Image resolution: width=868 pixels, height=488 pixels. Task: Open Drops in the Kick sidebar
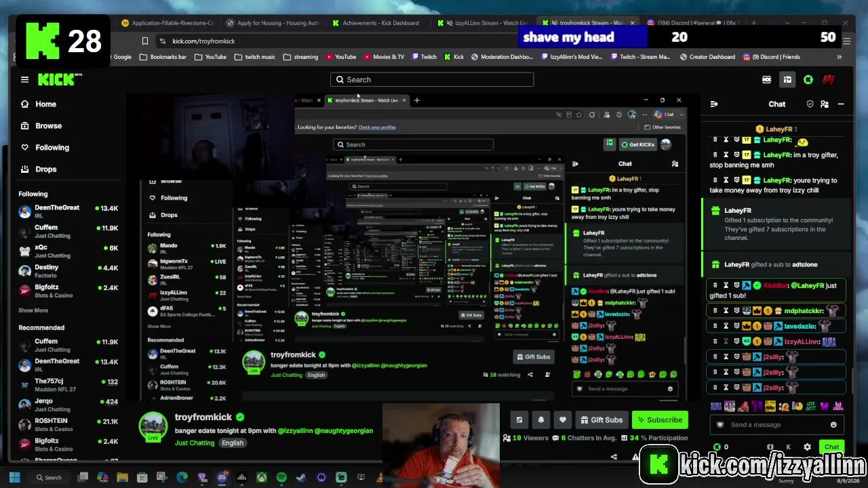tap(39, 169)
